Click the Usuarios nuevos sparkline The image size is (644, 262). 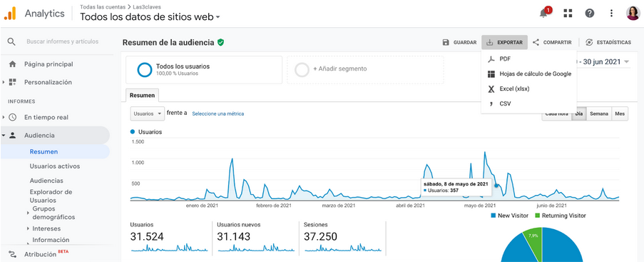[x=256, y=248]
